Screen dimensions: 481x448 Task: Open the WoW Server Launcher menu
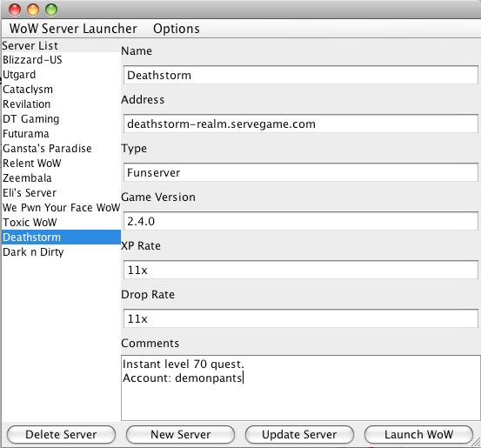pyautogui.click(x=73, y=29)
